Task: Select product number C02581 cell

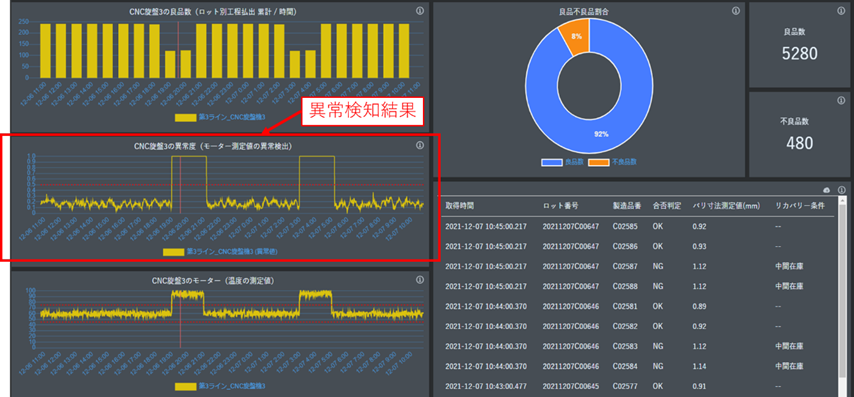Action: (624, 306)
